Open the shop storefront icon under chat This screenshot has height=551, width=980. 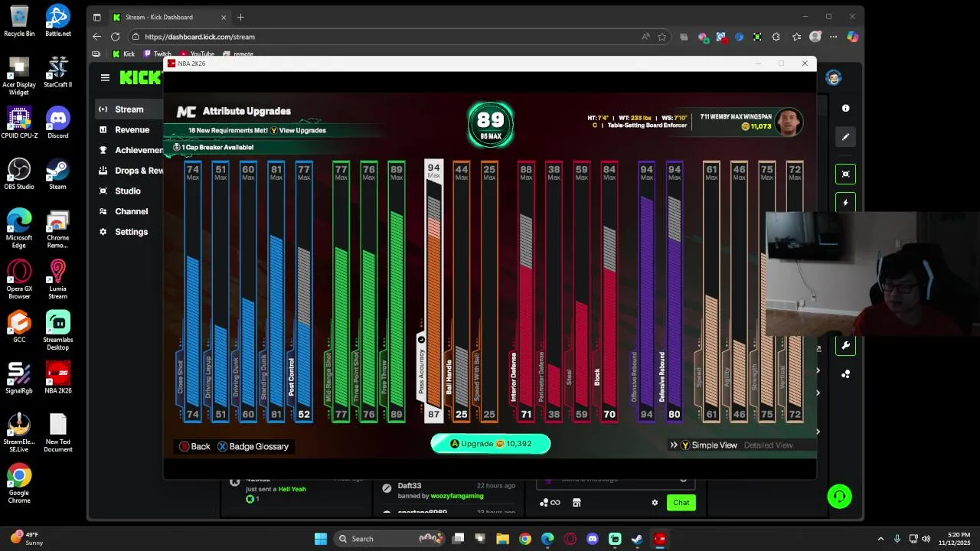point(577,503)
